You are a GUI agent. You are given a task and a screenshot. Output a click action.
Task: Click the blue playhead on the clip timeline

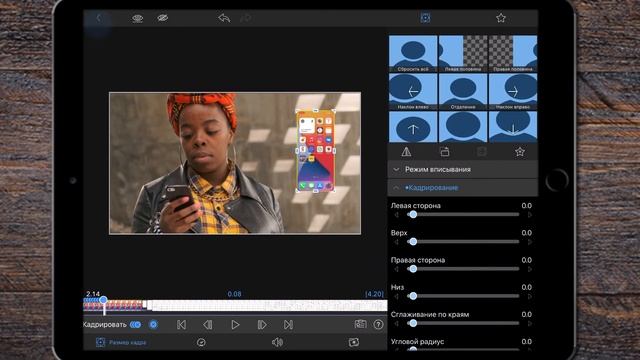point(104,300)
